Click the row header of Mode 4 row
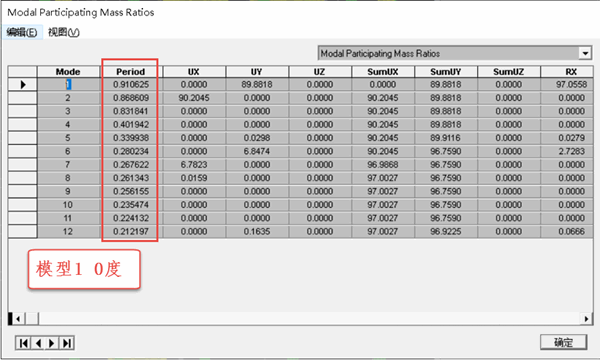Screen dimensions: 600x360 click(23, 125)
